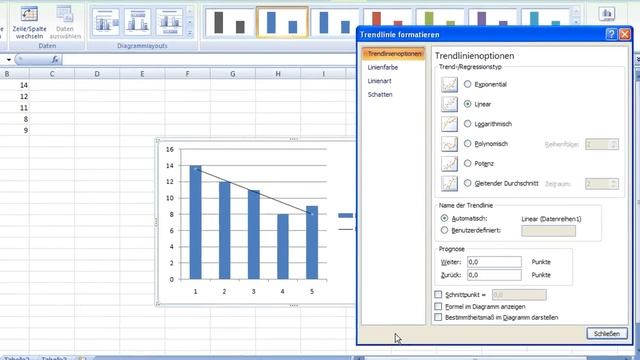Enable Bestimmtheitsmaß im Diagramm darstellen checkbox
The image size is (640, 360).
[438, 317]
